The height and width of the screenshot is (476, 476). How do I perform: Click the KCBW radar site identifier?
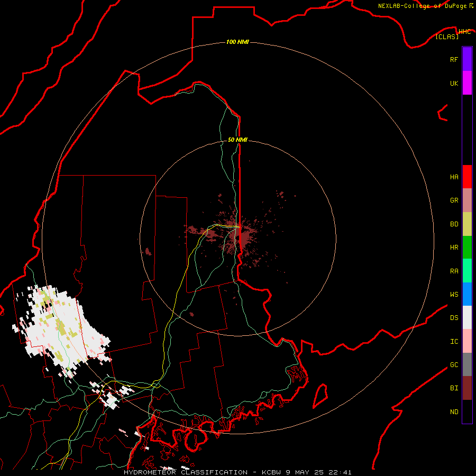pos(271,472)
